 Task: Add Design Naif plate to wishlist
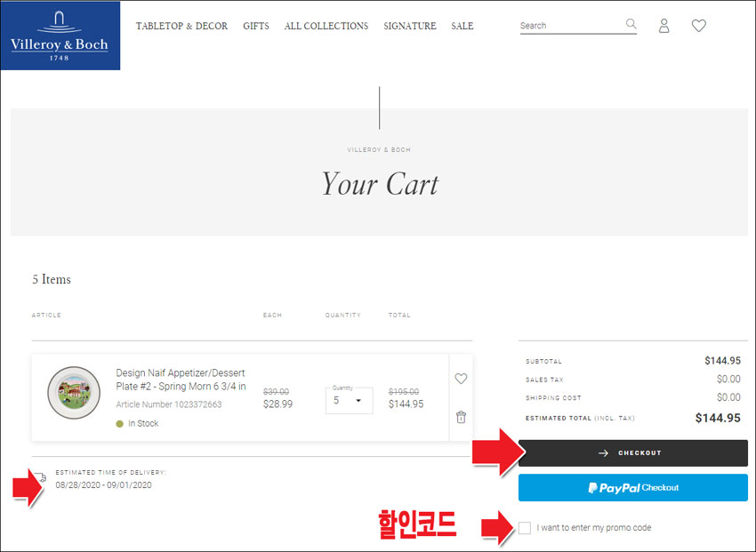pyautogui.click(x=461, y=379)
